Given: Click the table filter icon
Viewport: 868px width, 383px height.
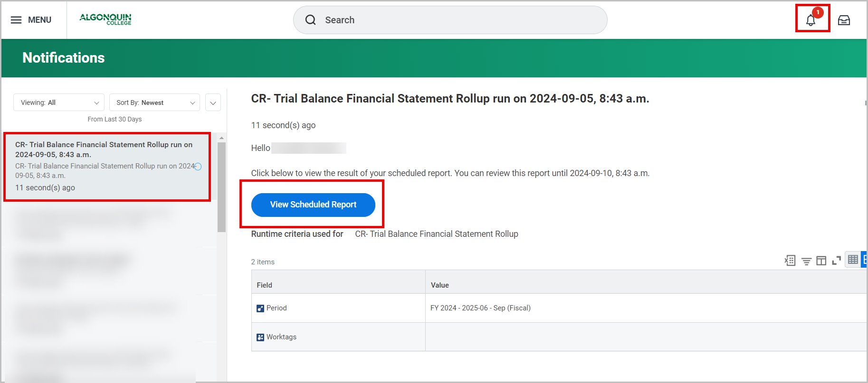Looking at the screenshot, I should pos(806,261).
